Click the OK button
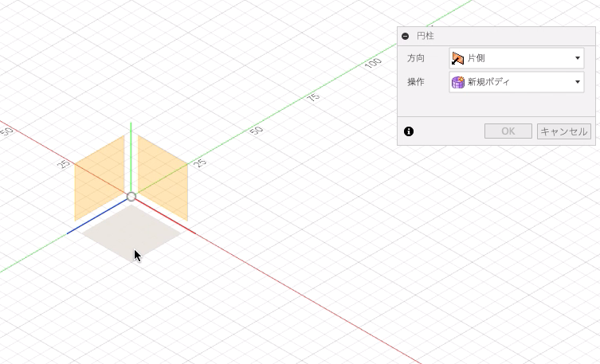Screen dimensions: 600x364 [x=508, y=131]
